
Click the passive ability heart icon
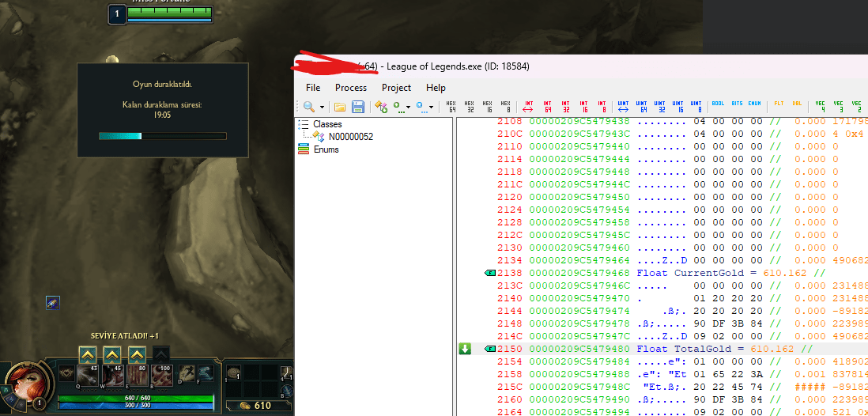[x=67, y=373]
